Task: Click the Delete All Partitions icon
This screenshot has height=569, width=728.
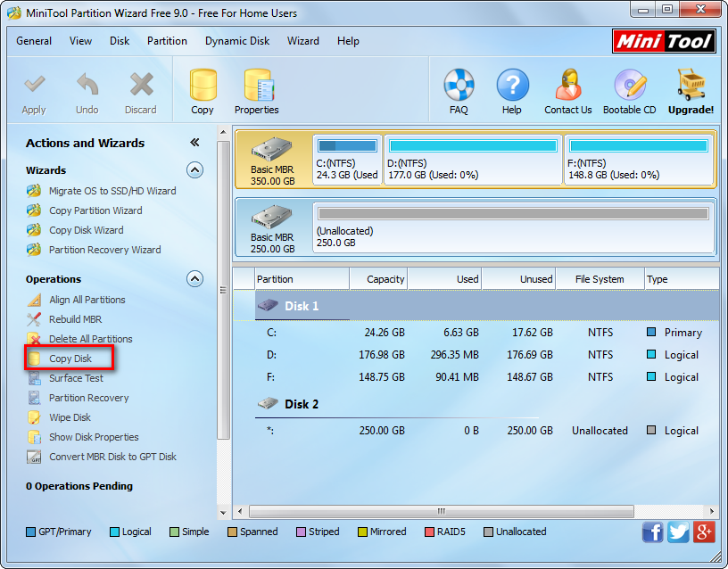Action: (x=34, y=339)
